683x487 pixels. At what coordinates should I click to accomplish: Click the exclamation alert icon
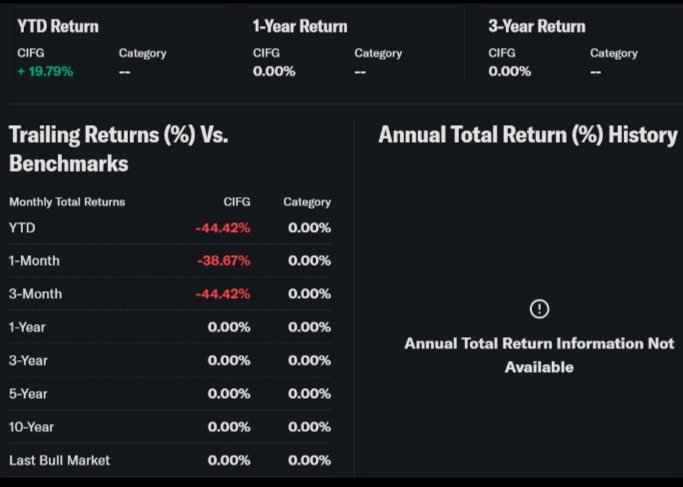click(x=539, y=309)
